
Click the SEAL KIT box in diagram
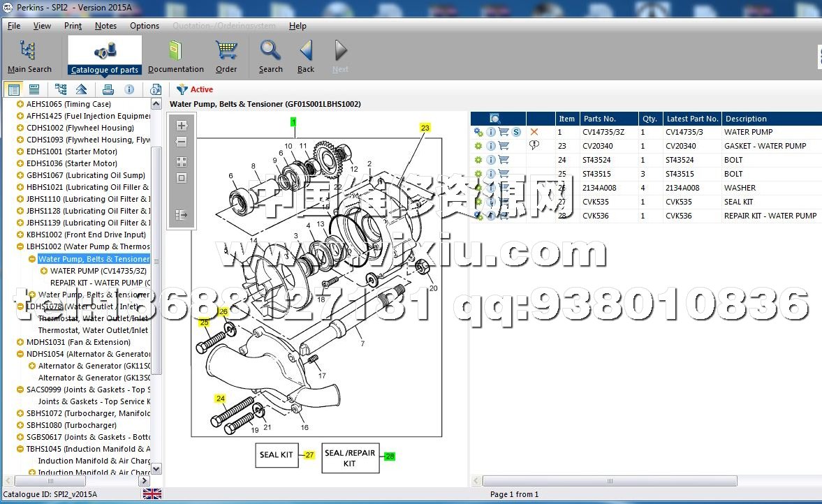point(277,455)
